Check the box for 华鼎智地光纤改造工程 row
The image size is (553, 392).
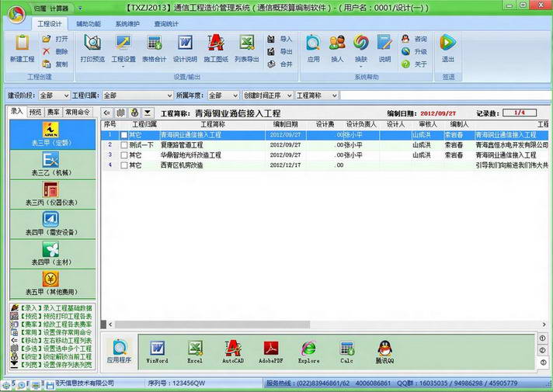click(124, 155)
